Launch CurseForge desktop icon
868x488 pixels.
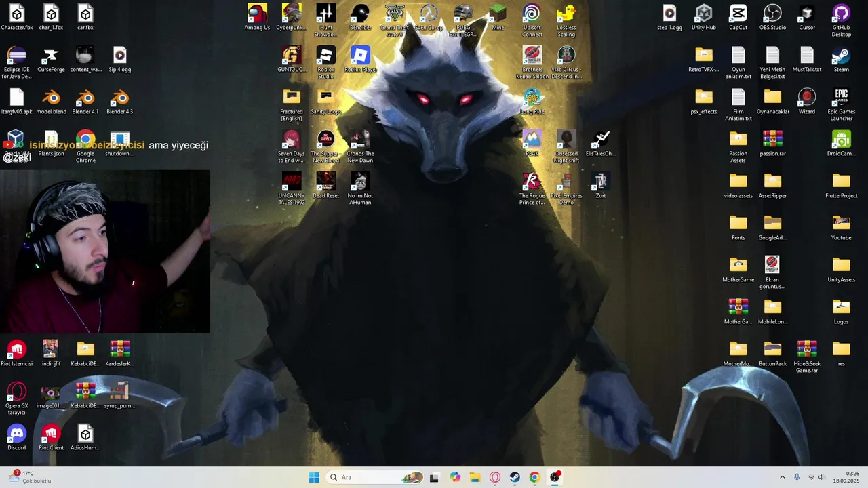(51, 60)
